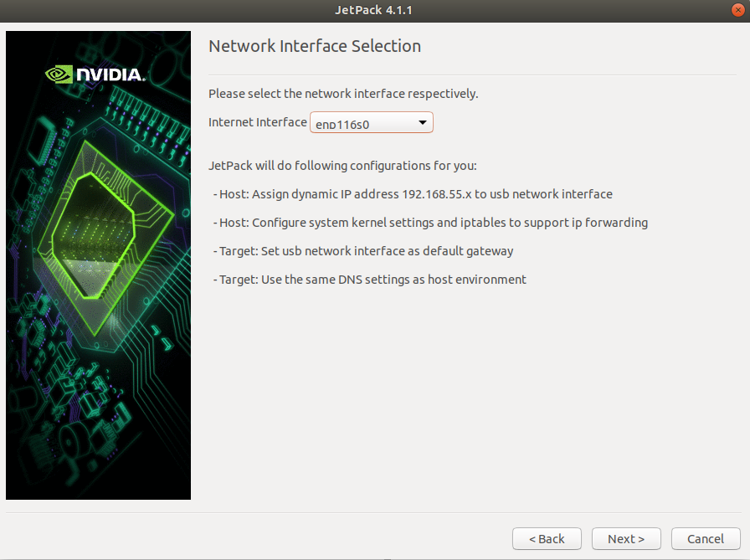This screenshot has width=750, height=560.
Task: Close the JetPack 4.1.1 window
Action: coord(738,10)
